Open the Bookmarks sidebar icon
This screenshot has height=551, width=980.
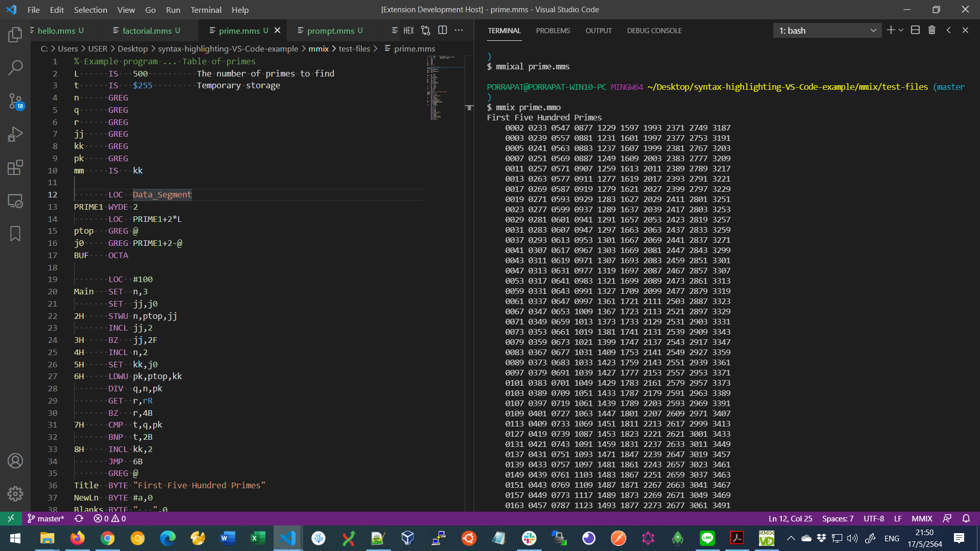(x=15, y=234)
